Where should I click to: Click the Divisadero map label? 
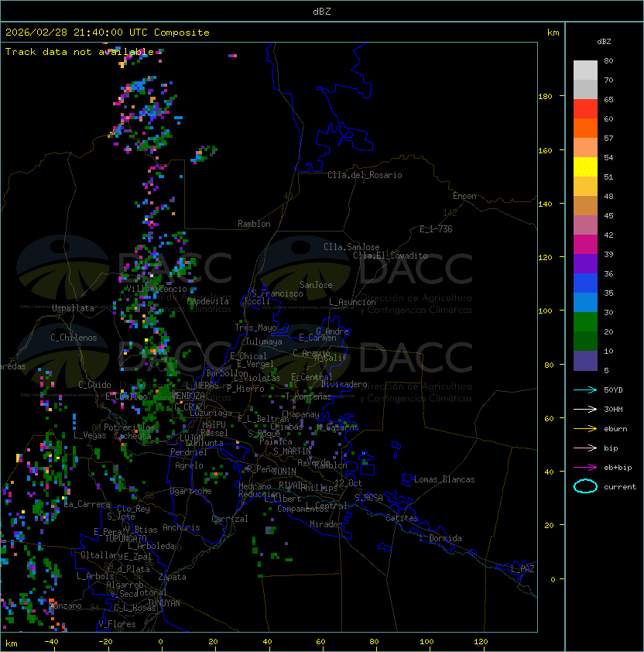click(344, 384)
